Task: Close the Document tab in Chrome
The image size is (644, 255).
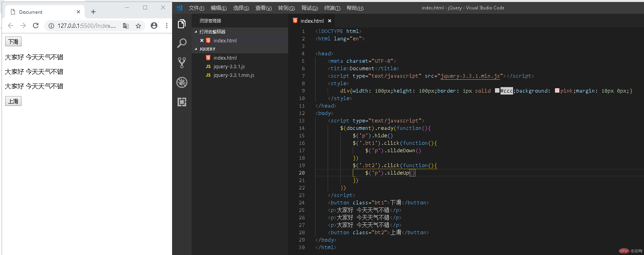Action: 78,12
